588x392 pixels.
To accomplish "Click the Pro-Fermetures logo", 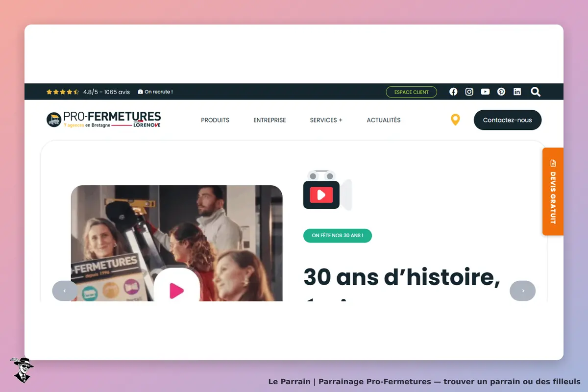I will (103, 120).
